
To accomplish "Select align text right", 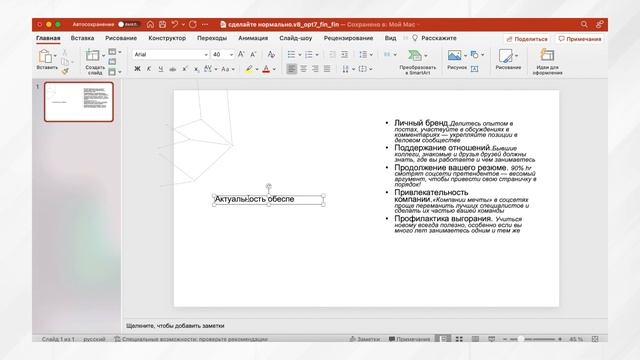I will (315, 69).
